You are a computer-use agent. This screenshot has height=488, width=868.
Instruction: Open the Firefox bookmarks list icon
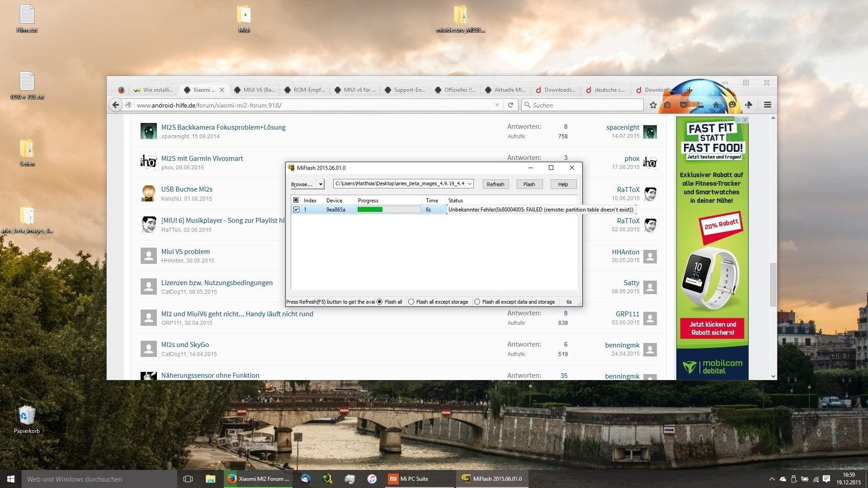click(x=668, y=105)
